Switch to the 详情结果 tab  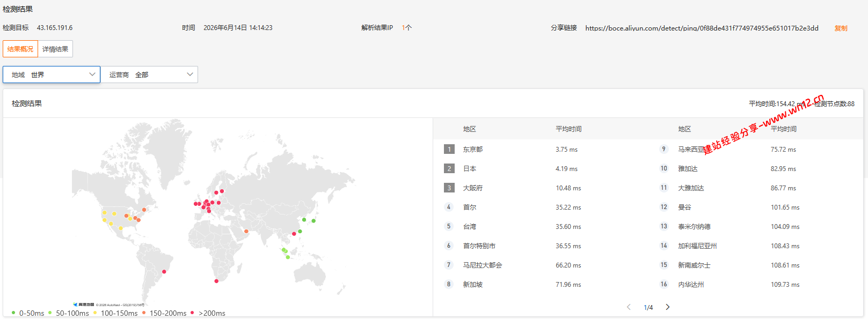(x=55, y=49)
